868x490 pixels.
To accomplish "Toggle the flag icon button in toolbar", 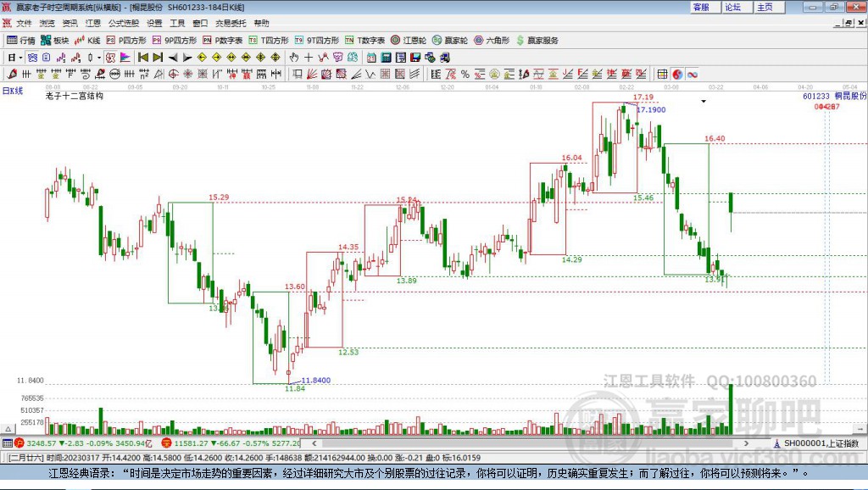I will pyautogui.click(x=125, y=58).
